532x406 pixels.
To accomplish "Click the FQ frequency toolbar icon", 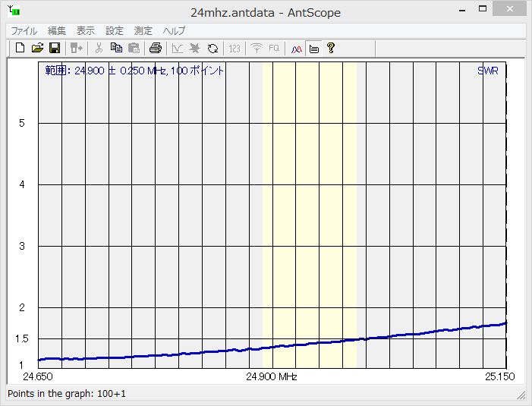I will (x=274, y=48).
